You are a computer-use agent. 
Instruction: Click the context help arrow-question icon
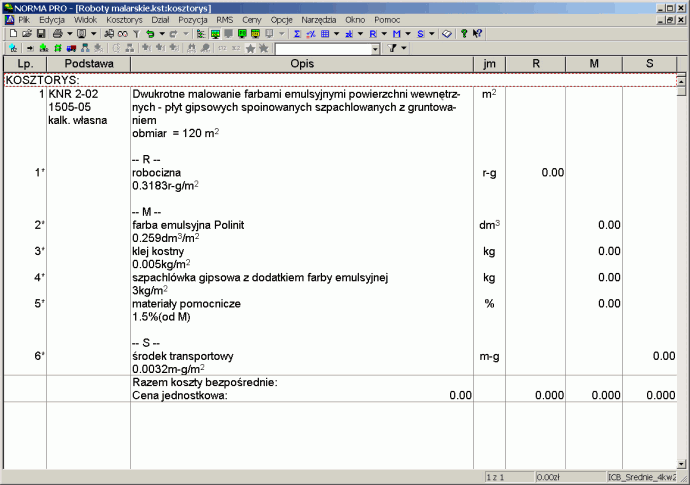475,34
